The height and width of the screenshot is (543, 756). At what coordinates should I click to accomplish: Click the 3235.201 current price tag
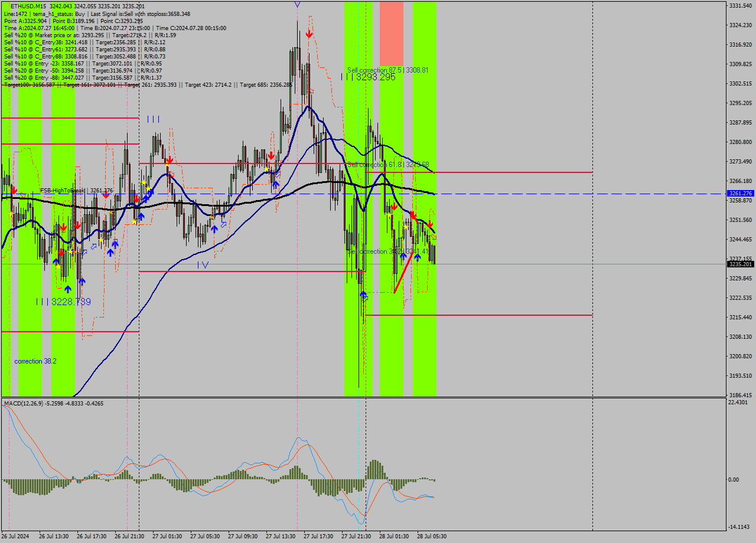click(740, 264)
